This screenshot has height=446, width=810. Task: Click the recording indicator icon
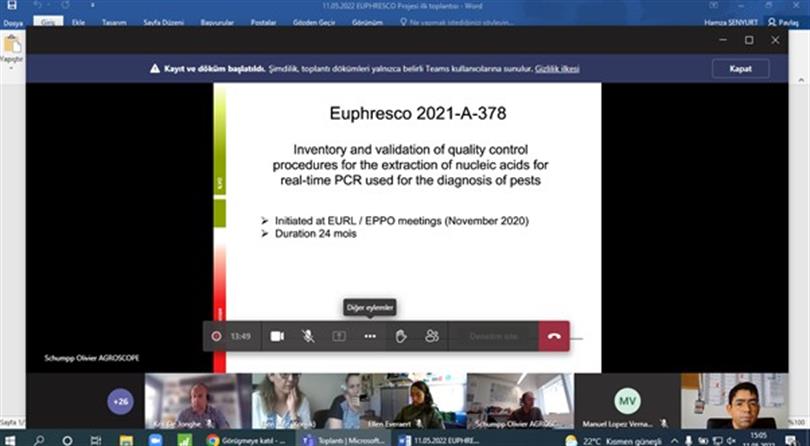(x=216, y=336)
